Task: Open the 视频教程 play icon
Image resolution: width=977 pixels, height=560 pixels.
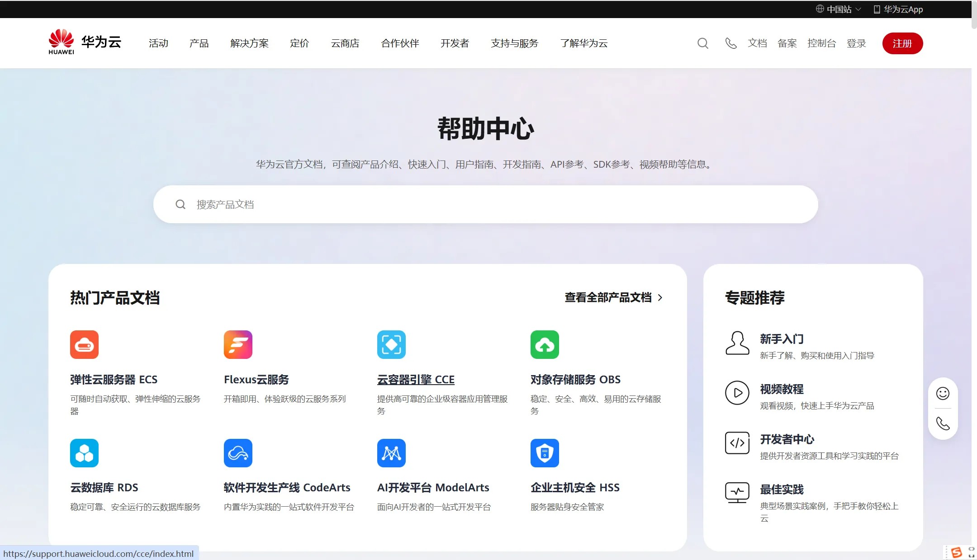Action: point(737,393)
